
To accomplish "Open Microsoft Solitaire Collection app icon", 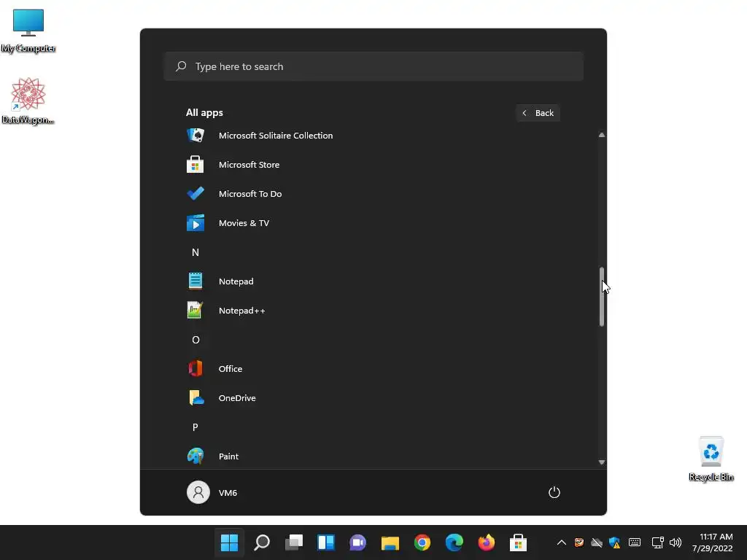I will point(196,135).
